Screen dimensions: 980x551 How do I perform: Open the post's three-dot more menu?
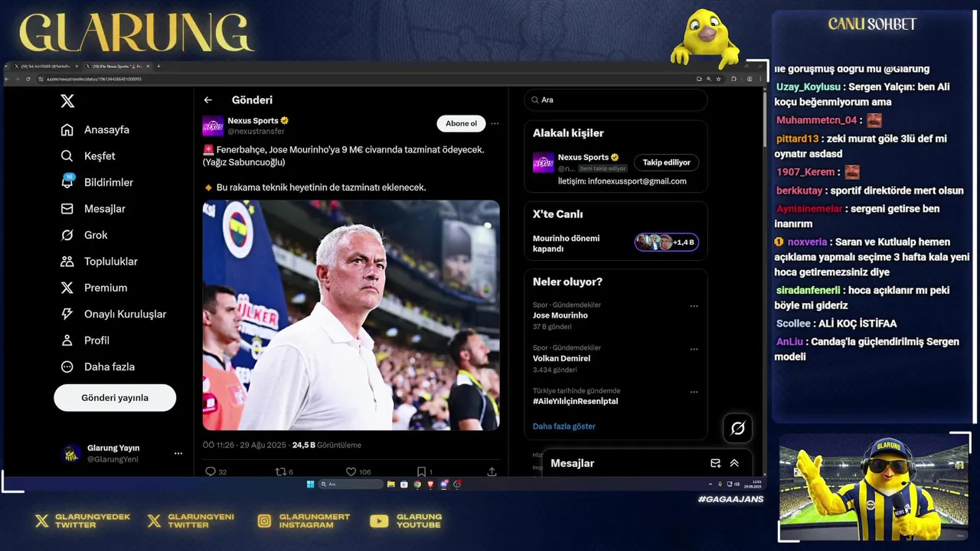[x=495, y=123]
